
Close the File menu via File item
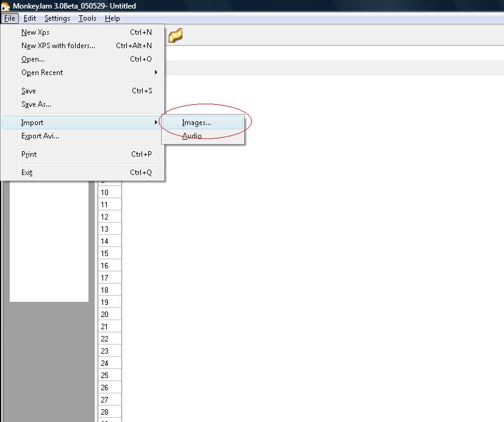point(10,18)
